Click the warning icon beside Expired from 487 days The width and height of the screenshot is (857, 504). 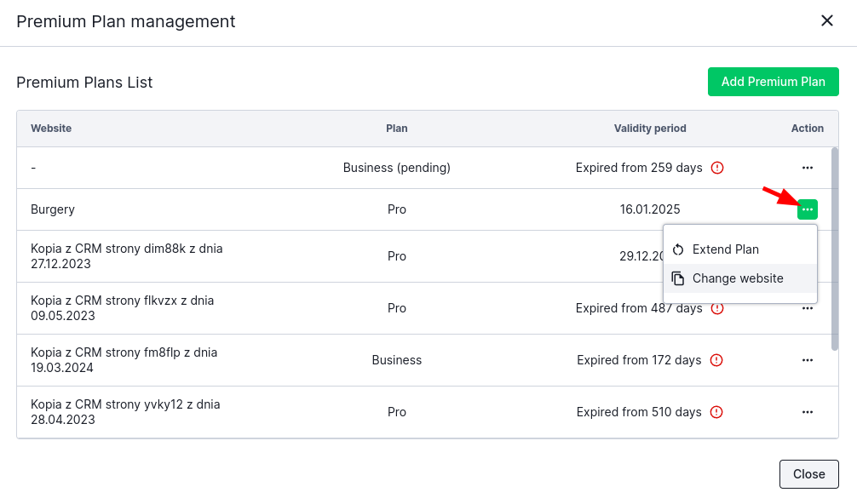tap(717, 308)
